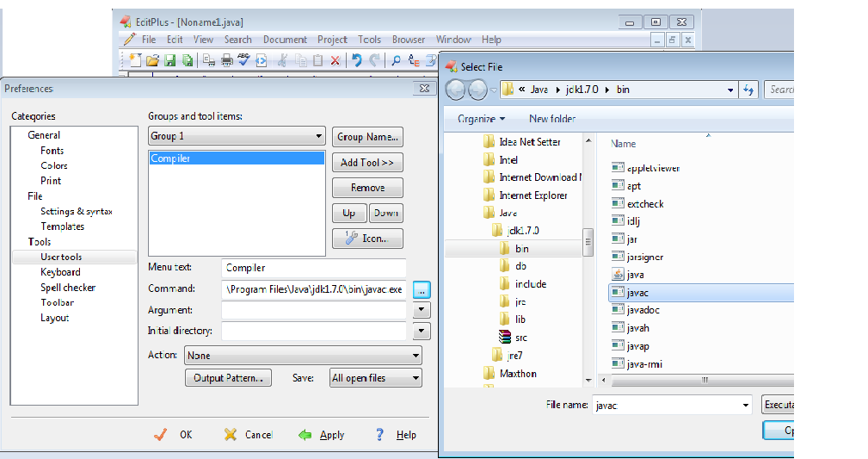Open Save dropdown showing All open files

click(376, 378)
